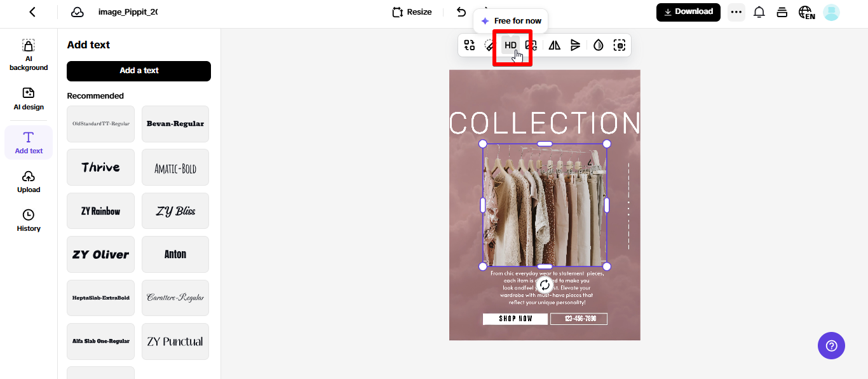
Task: Click the top-right corner handle of the photo
Action: [607, 144]
